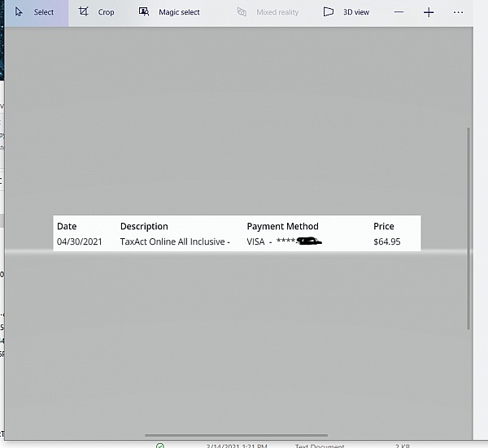Image resolution: width=488 pixels, height=448 pixels.
Task: Activate the Select tool arrow icon
Action: coord(20,12)
